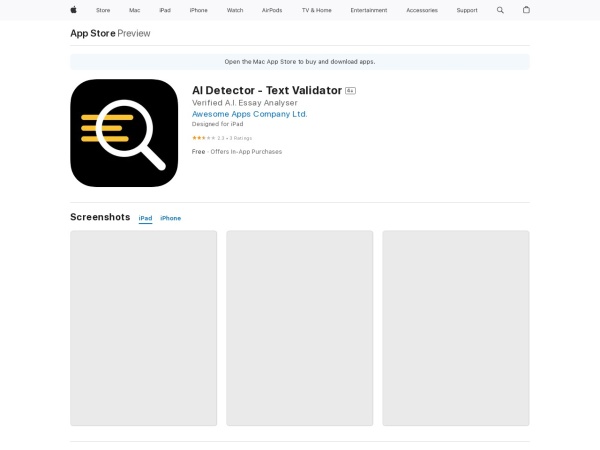The image size is (600, 450).
Task: Open TV & Home menu
Action: tap(316, 10)
